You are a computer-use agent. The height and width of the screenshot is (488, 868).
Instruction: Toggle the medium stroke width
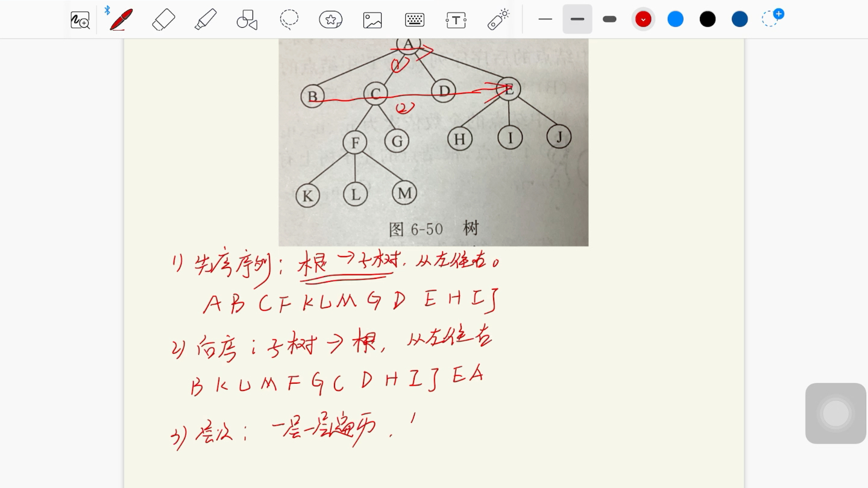coord(577,19)
